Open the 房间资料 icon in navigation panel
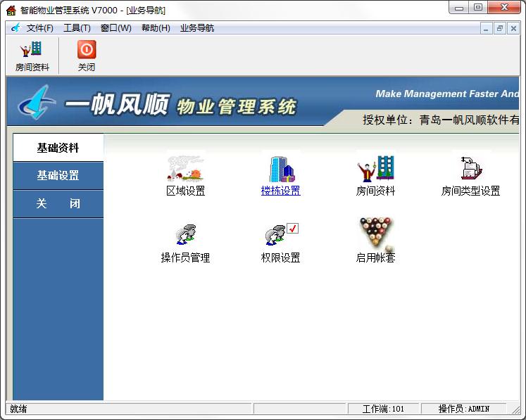The width and height of the screenshot is (526, 420). (376, 169)
